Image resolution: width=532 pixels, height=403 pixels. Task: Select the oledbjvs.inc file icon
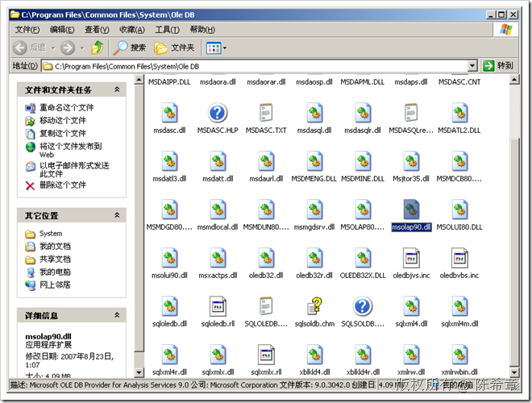click(411, 258)
